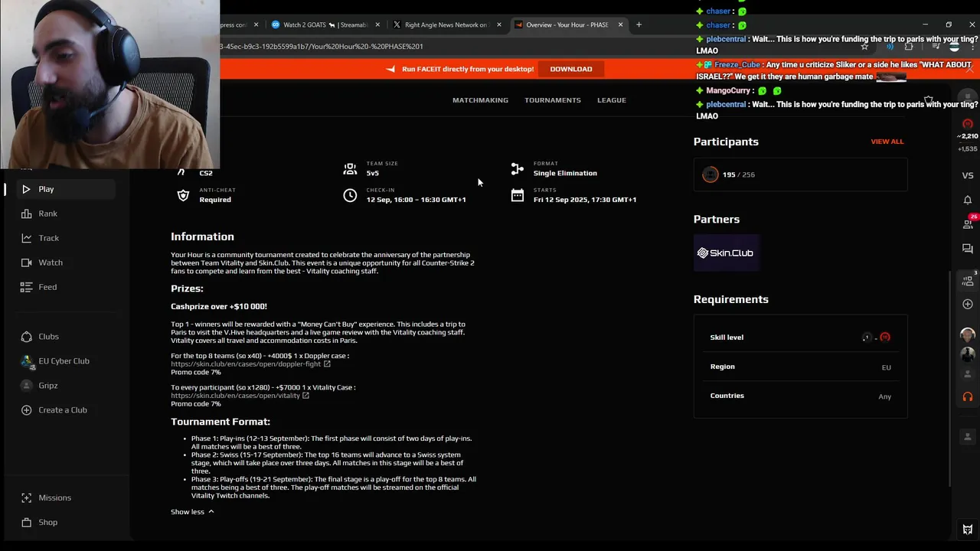Open the Clubs icon in sidebar
The width and height of the screenshot is (980, 551).
click(x=26, y=337)
